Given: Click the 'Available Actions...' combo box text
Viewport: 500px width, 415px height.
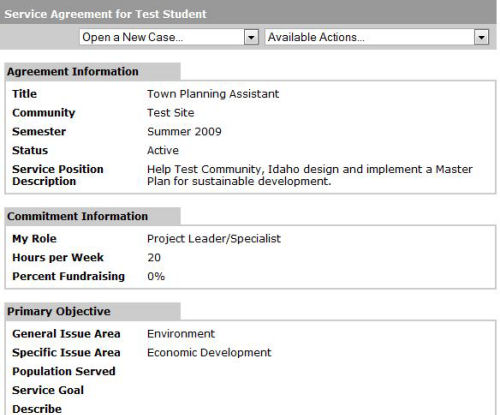Looking at the screenshot, I should [316, 37].
